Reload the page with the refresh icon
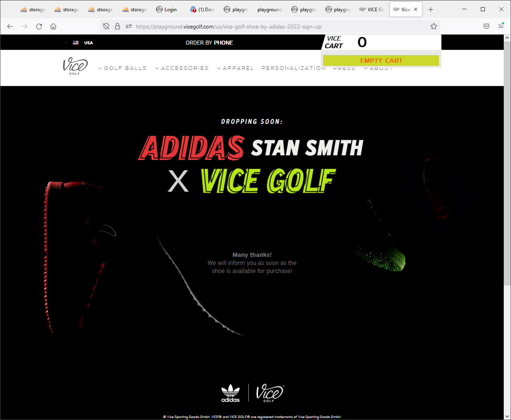This screenshot has width=511, height=420. (39, 27)
